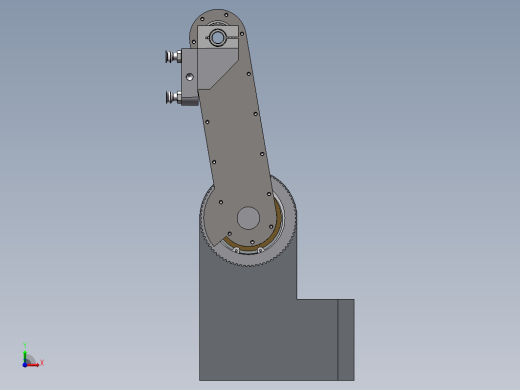Select the round pivot boss at the arm bottom
Image resolution: width=520 pixels, height=390 pixels.
point(248,218)
